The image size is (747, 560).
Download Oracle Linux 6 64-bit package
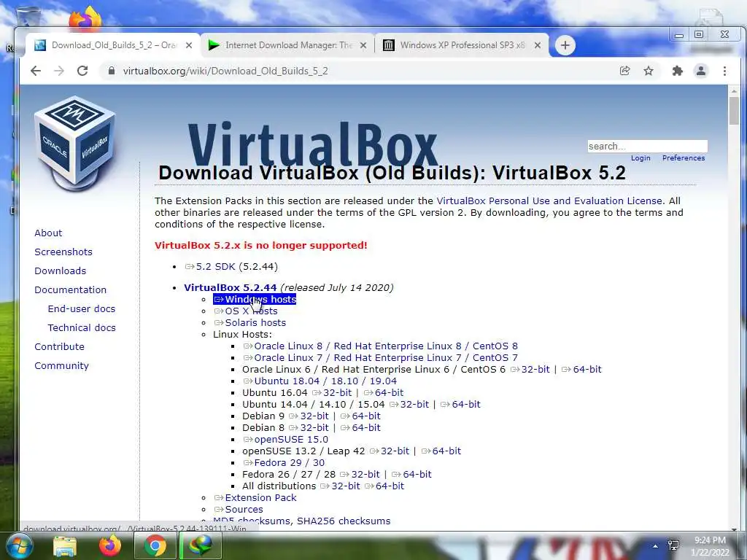click(x=581, y=370)
